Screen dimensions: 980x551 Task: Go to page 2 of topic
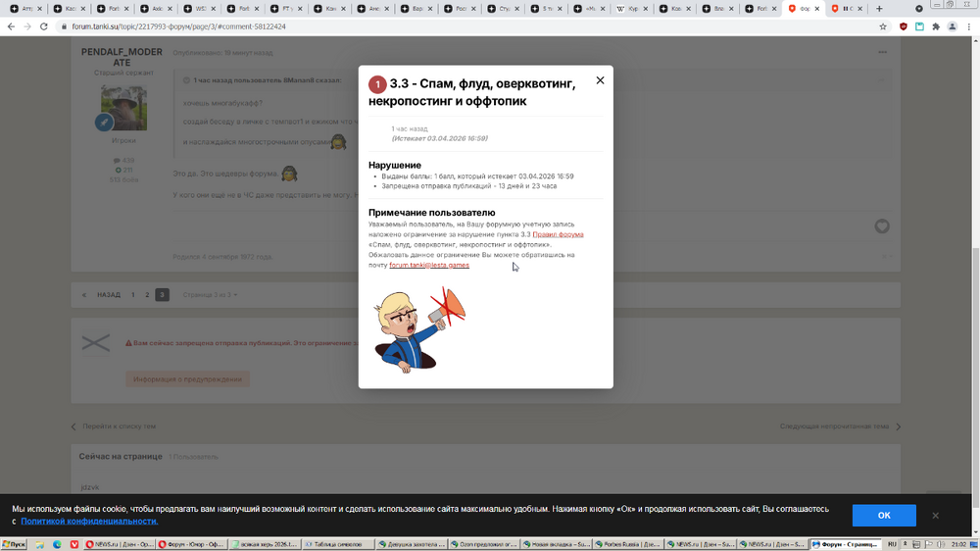coord(148,294)
